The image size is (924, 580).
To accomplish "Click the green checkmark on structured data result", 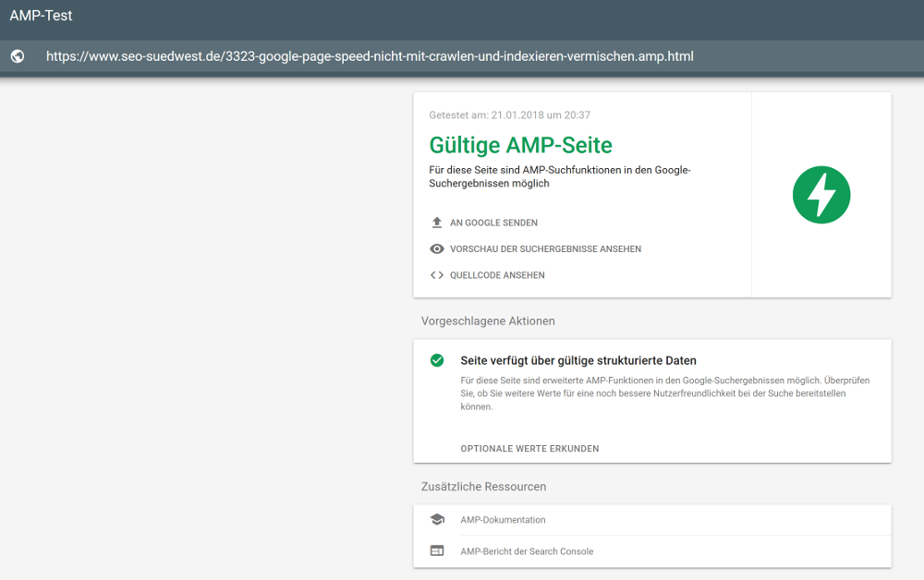I will [x=436, y=360].
